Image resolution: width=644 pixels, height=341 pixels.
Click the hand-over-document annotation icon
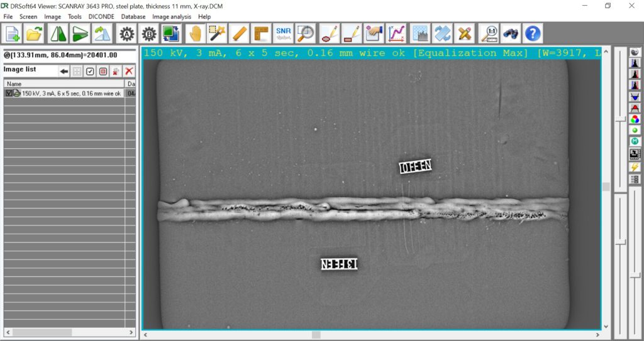[x=374, y=34]
